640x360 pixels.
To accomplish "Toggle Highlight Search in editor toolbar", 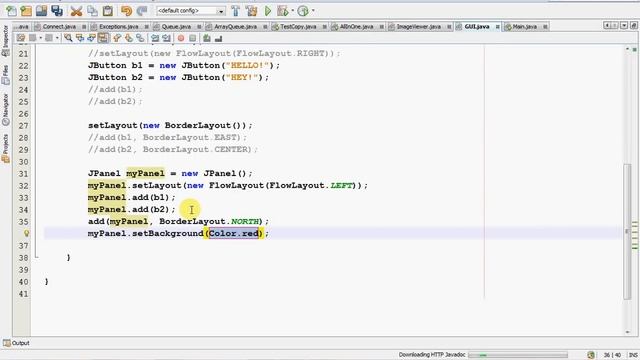I will click(103, 38).
